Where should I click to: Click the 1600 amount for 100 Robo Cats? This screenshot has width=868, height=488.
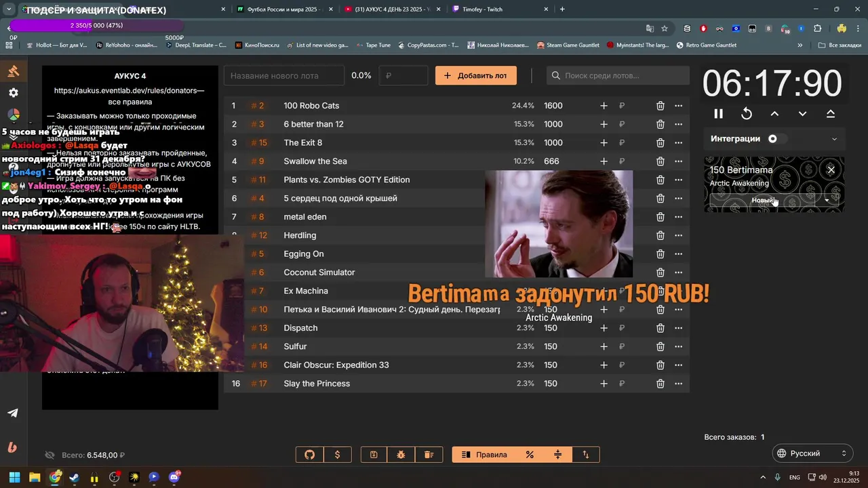click(553, 106)
